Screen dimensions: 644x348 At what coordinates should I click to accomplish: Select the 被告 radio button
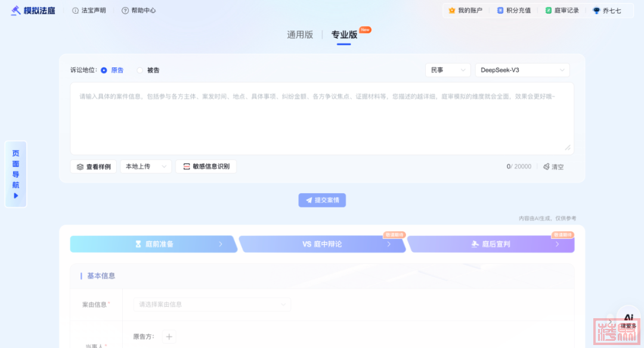[x=140, y=70]
